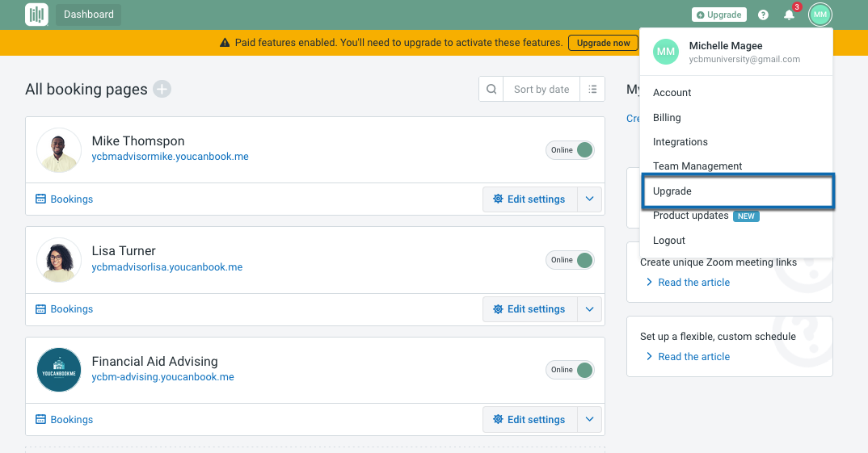Click the Financial Aid Advising logo thumbnail

click(59, 370)
